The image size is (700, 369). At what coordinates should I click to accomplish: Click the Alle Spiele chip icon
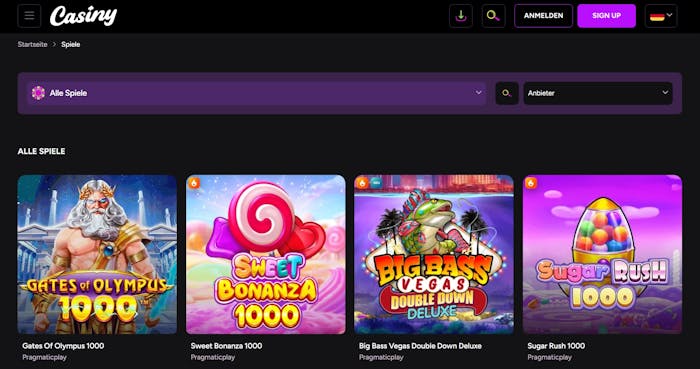(x=38, y=93)
